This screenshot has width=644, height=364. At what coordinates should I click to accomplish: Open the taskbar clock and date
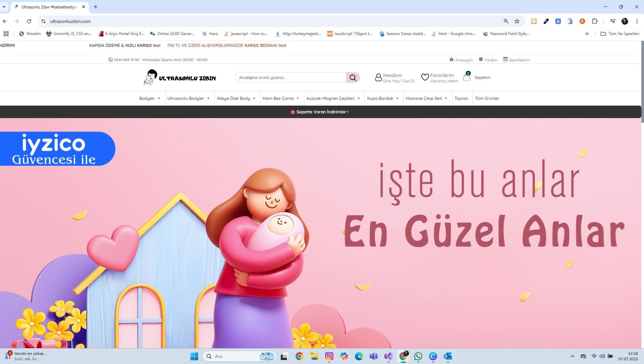coord(628,356)
